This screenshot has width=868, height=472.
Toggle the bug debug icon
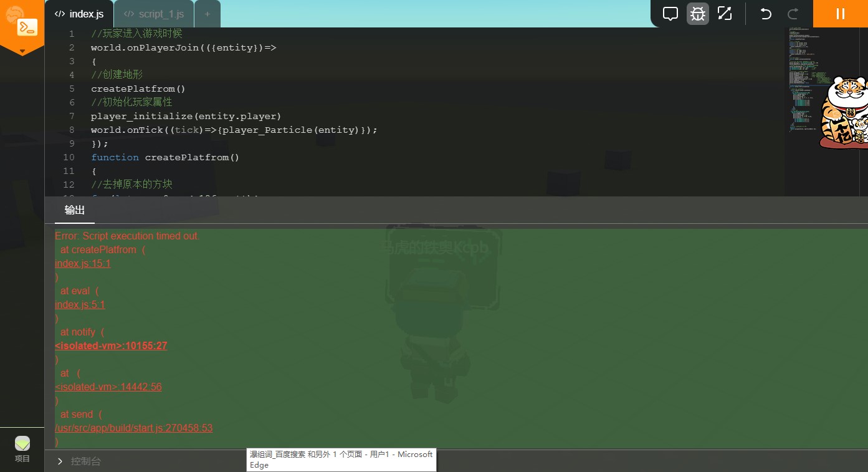point(697,14)
